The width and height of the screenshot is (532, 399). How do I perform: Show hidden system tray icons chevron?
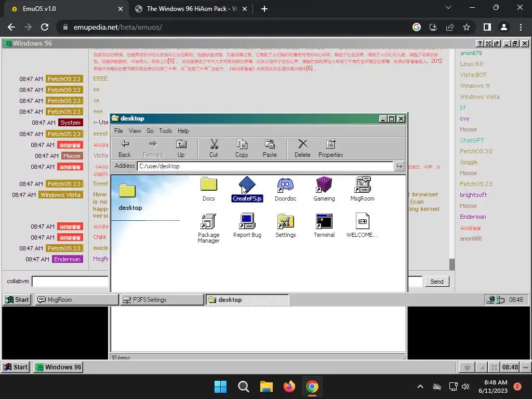420,387
